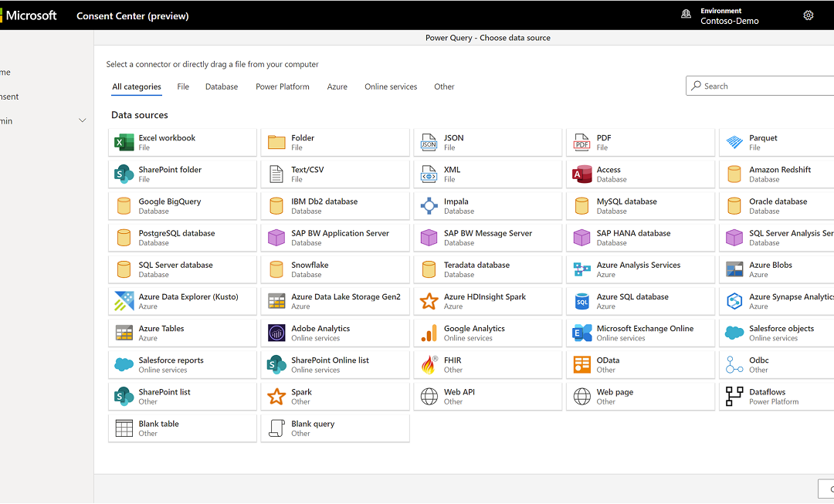Click the Text/CSV document icon
Image resolution: width=834 pixels, height=504 pixels.
[x=276, y=174]
